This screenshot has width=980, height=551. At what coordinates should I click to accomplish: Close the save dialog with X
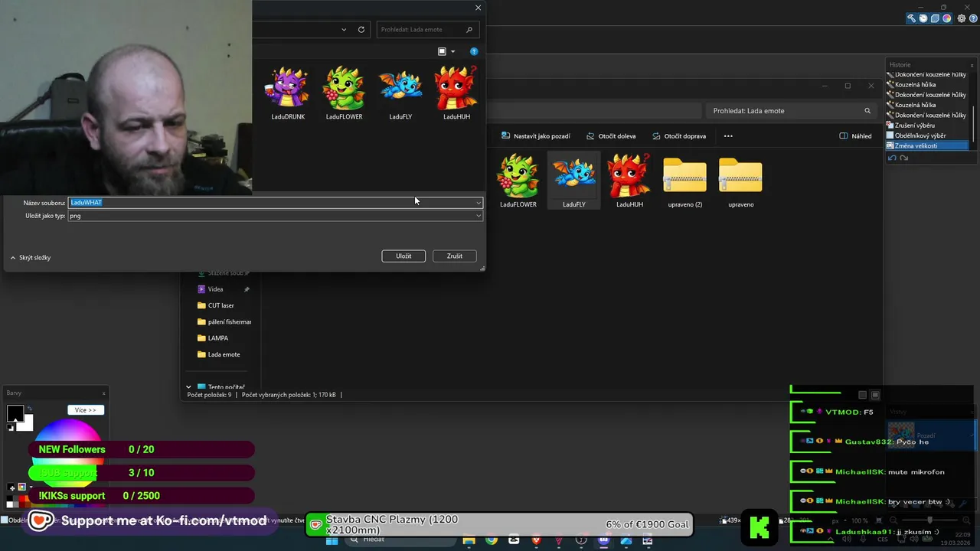pyautogui.click(x=479, y=8)
